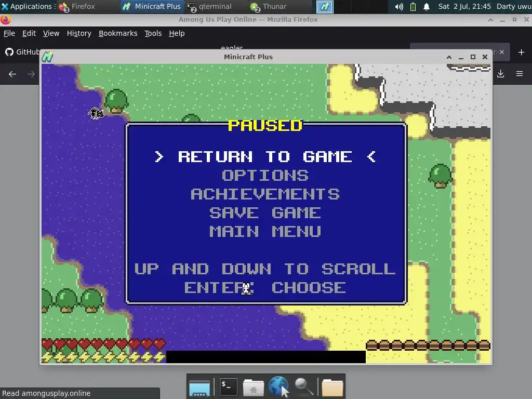Click Minicraft Plus window menu icon

click(47, 57)
